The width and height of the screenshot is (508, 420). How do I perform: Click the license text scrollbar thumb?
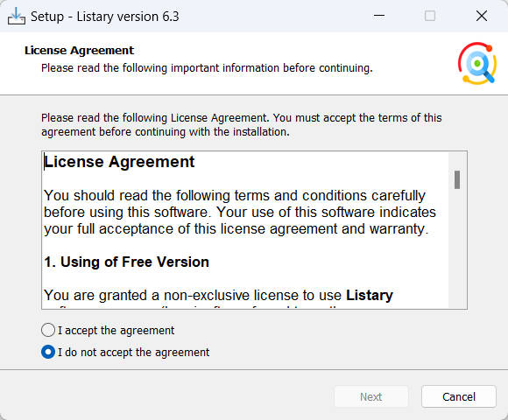457,180
